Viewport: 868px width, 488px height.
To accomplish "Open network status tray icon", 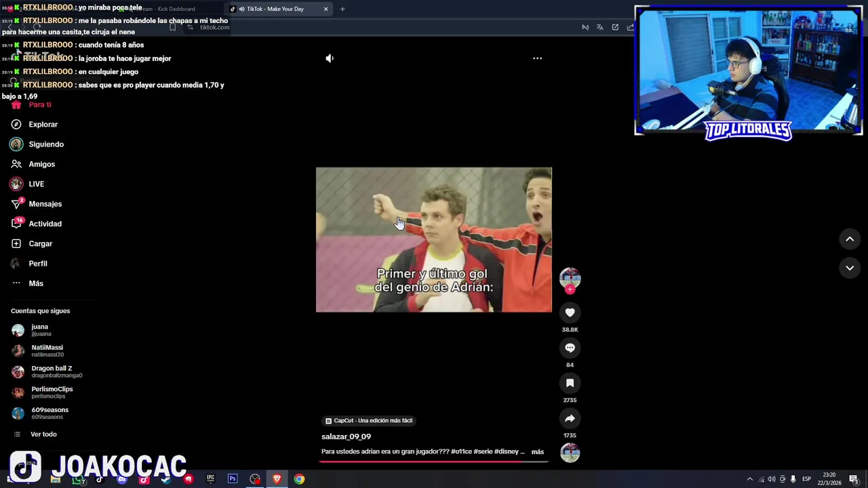I will point(761,479).
